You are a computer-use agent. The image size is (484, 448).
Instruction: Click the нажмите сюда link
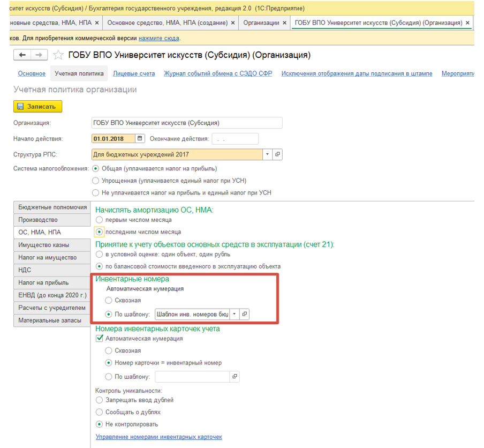coord(158,38)
